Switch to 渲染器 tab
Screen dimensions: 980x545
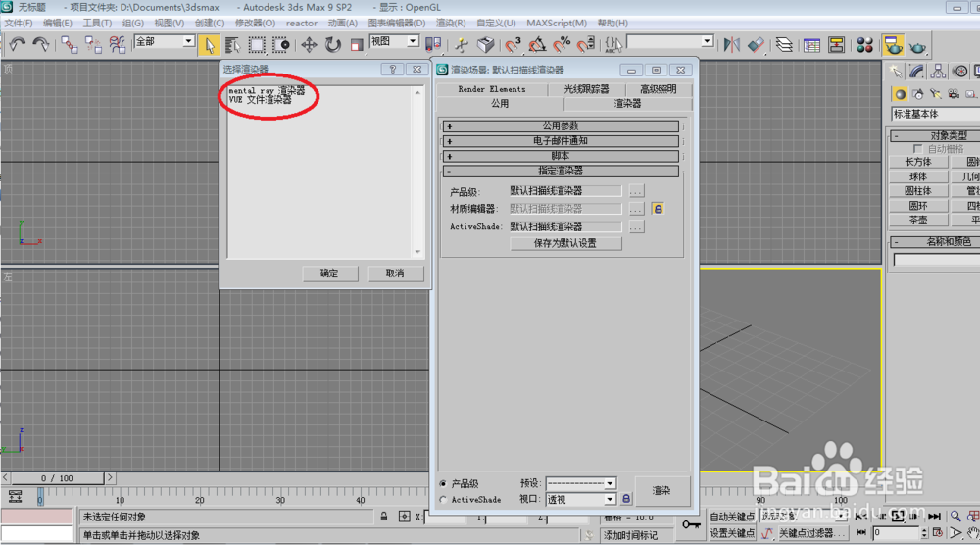pos(627,104)
